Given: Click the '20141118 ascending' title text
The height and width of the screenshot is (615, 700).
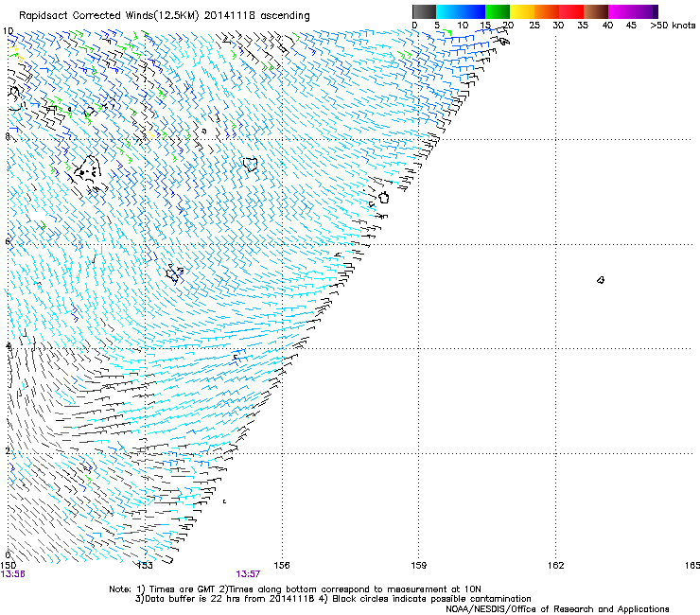Looking at the screenshot, I should tap(256, 16).
